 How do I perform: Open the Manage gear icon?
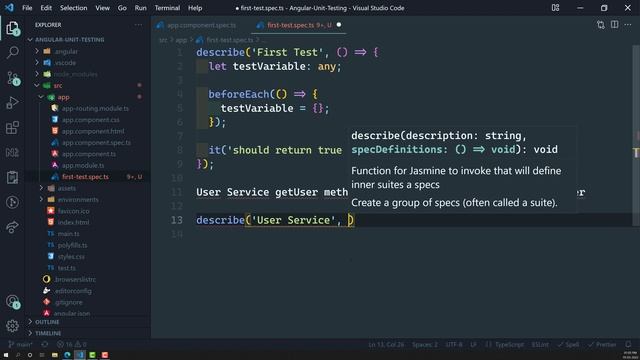click(x=12, y=326)
